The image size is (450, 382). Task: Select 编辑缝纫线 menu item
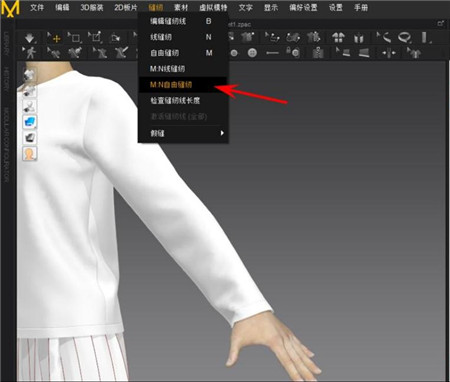183,21
